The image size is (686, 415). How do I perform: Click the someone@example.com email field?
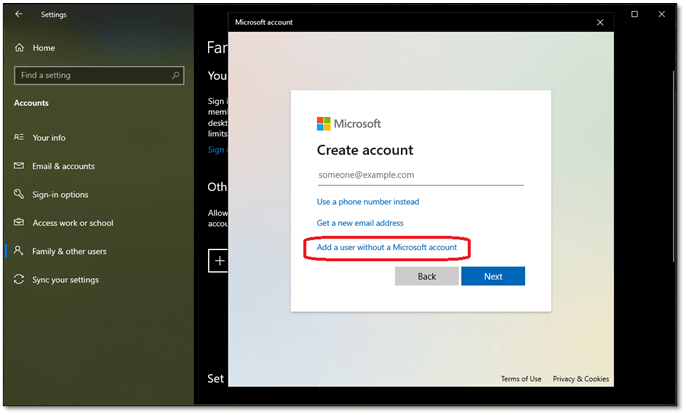[420, 175]
